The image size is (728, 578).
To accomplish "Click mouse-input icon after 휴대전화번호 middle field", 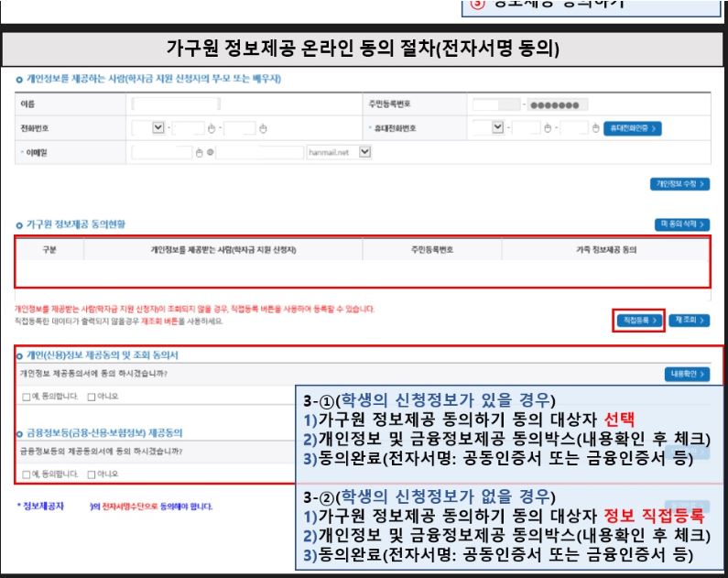I will [548, 128].
